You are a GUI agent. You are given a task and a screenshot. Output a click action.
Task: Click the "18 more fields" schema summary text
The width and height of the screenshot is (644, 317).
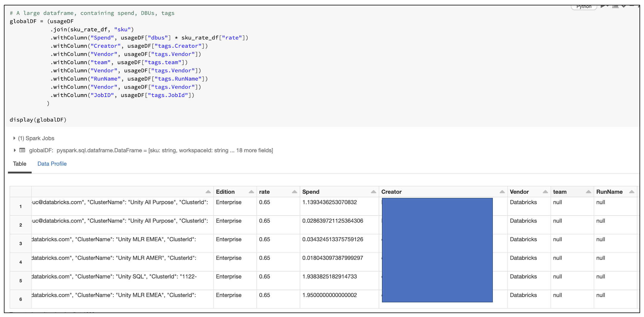pyautogui.click(x=255, y=150)
